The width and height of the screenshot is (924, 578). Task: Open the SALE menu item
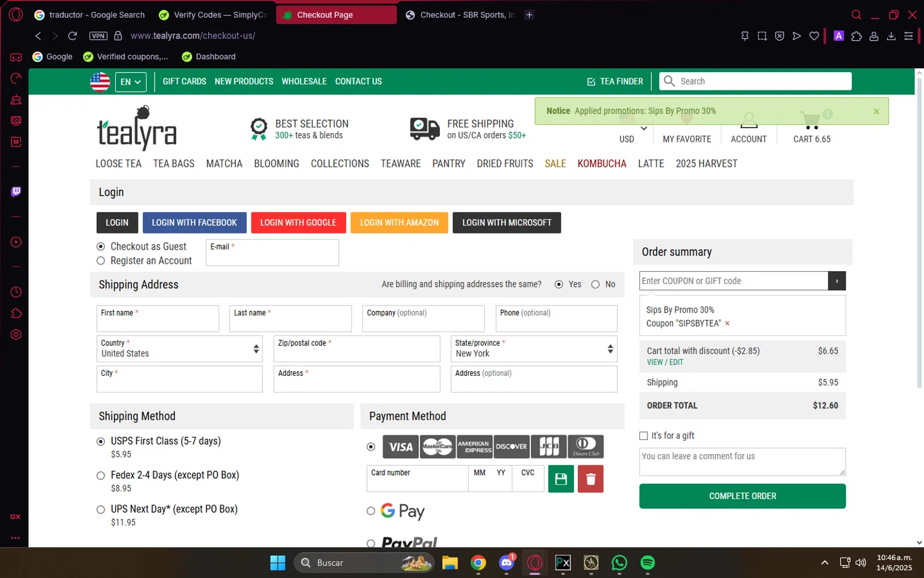[555, 163]
